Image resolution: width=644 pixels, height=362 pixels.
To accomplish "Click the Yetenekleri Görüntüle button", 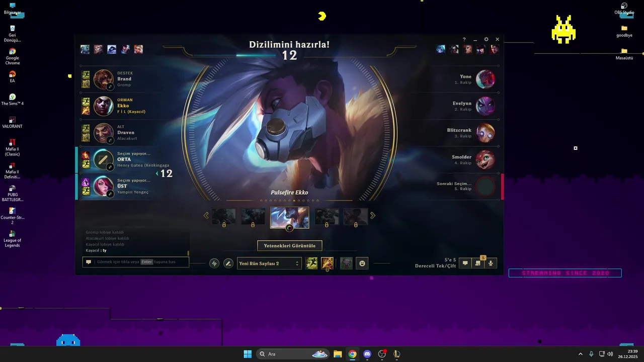I will pyautogui.click(x=290, y=246).
